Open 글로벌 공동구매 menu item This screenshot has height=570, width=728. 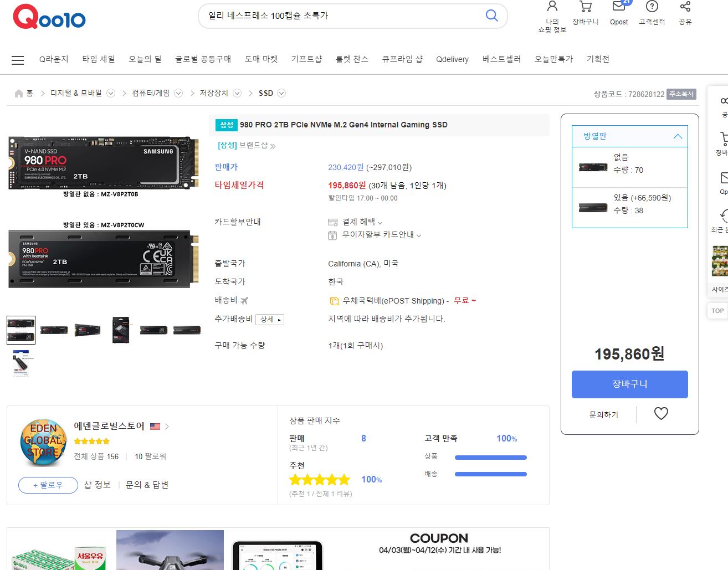point(203,59)
